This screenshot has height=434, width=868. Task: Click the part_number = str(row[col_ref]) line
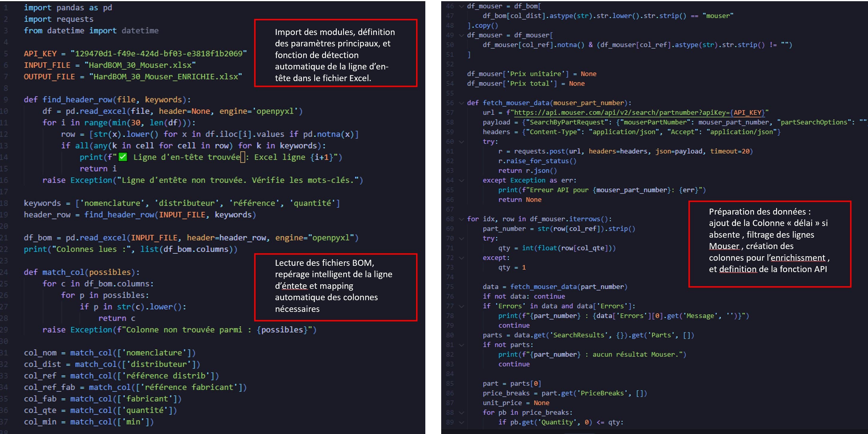click(x=559, y=229)
